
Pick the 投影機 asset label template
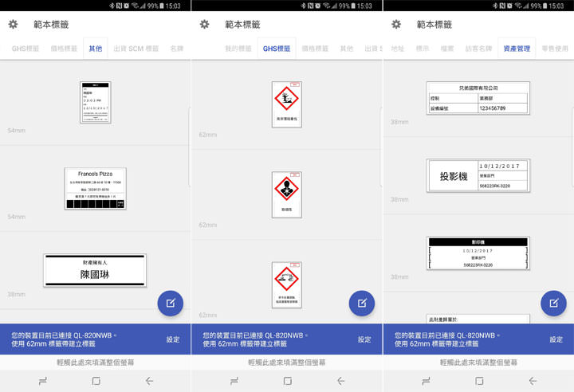[x=478, y=175]
